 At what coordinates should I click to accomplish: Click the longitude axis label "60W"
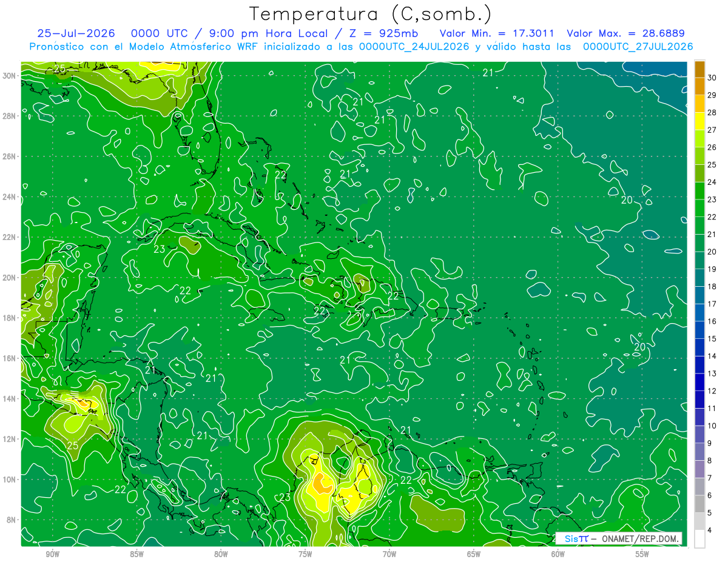point(558,554)
